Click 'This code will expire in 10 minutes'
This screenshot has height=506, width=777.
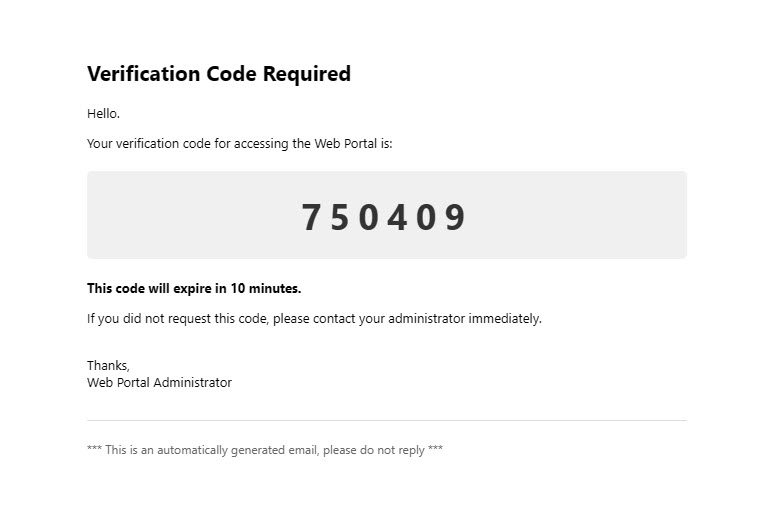[x=194, y=288]
